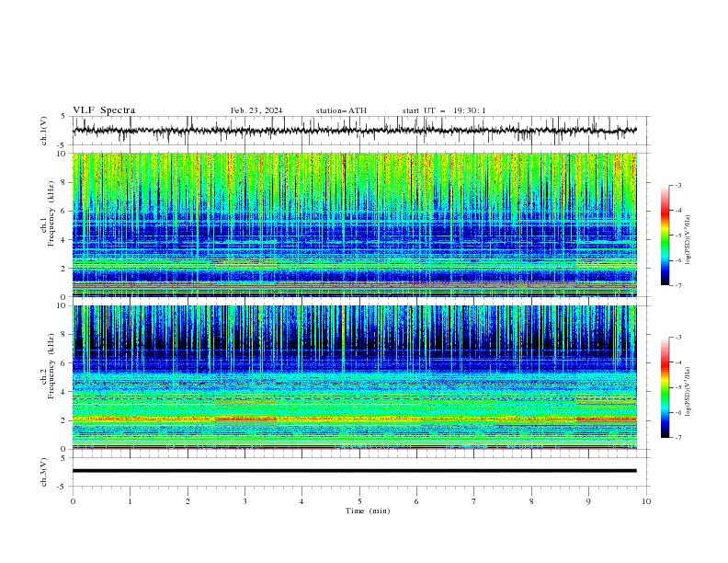Screen dimensions: 728x563
Task: Click the time axis tick label "0"
Action: click(73, 501)
